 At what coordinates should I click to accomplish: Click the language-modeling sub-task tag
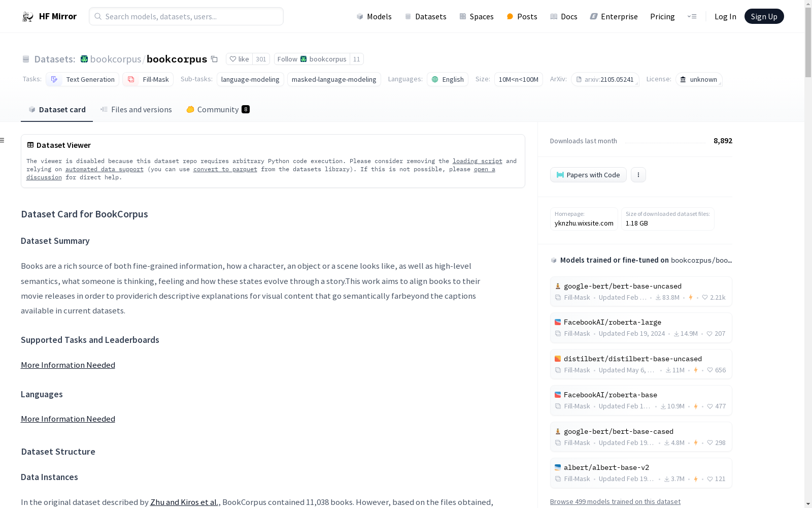pos(250,79)
